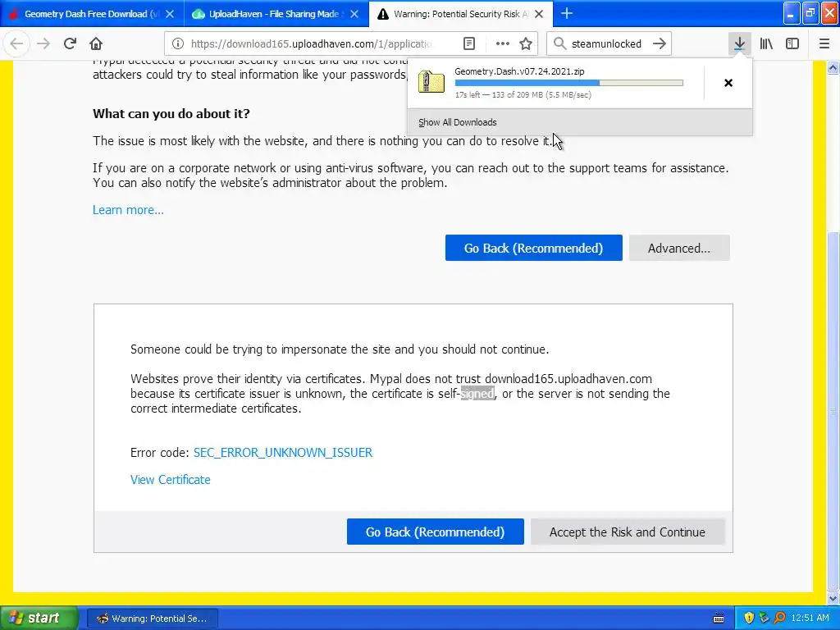Viewport: 840px width, 630px height.
Task: Click the on-screen keyboard tray icon
Action: coord(719,619)
